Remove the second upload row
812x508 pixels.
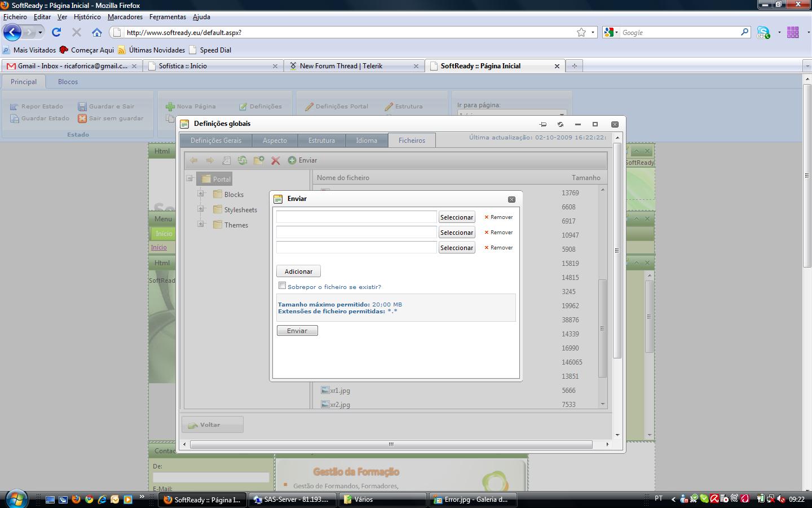click(x=498, y=233)
